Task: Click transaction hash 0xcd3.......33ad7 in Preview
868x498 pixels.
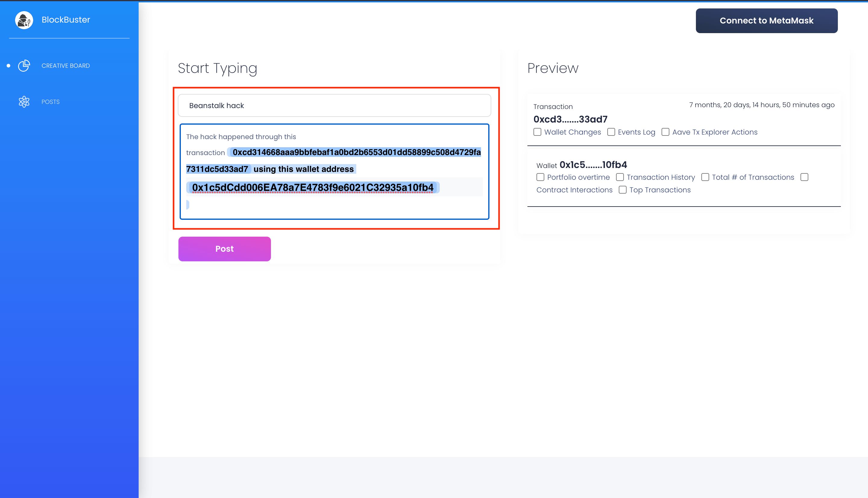Action: click(x=570, y=119)
